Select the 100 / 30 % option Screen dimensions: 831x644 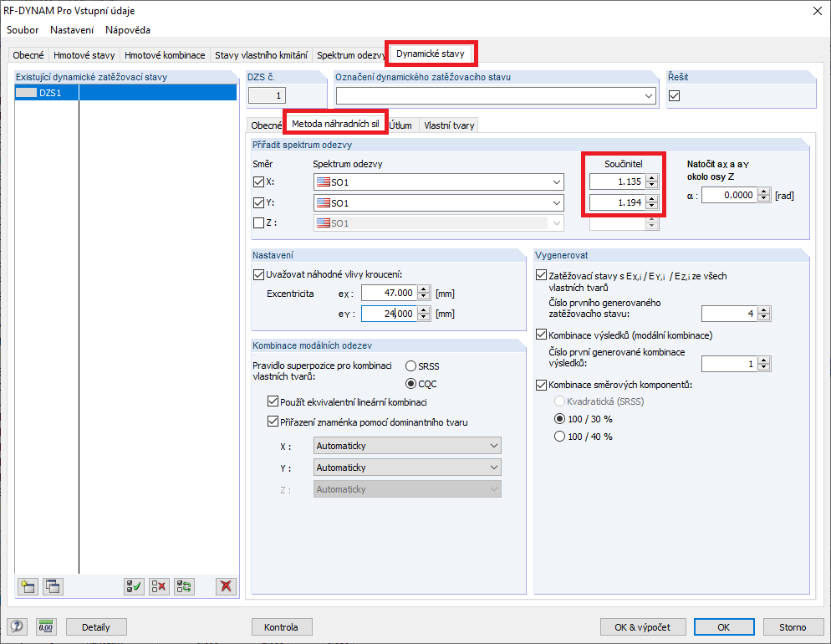(x=559, y=419)
